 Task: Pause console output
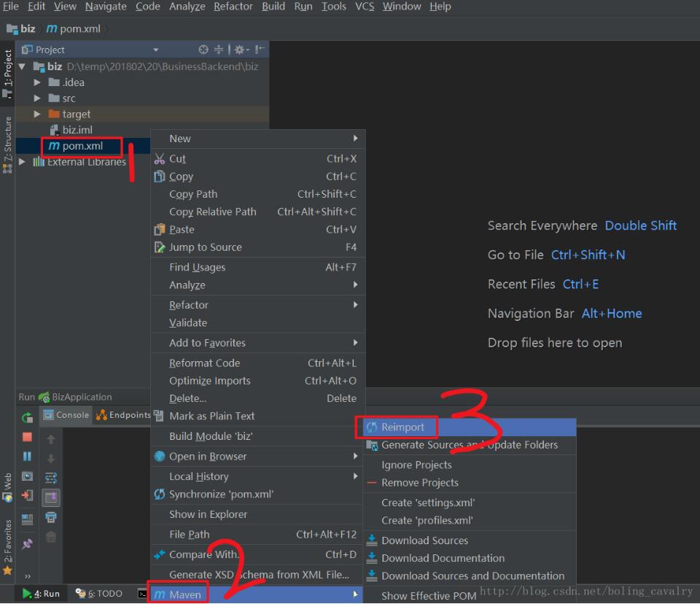point(26,456)
